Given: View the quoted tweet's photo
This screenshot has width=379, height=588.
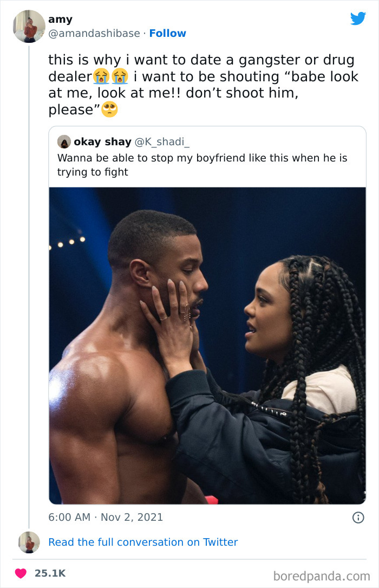Looking at the screenshot, I should click(207, 346).
